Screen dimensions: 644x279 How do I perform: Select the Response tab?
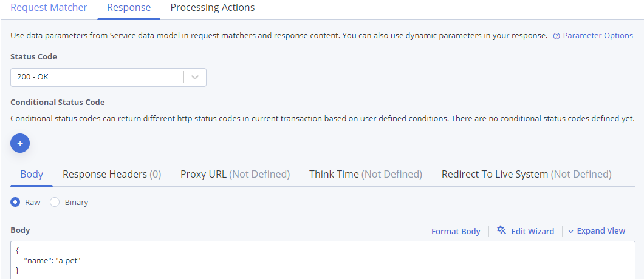click(x=129, y=8)
